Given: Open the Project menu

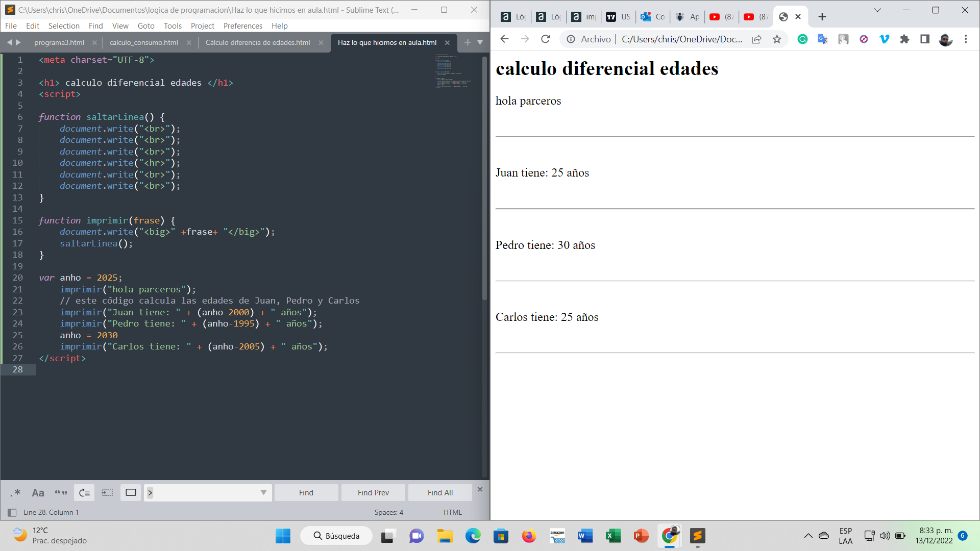Looking at the screenshot, I should point(203,26).
